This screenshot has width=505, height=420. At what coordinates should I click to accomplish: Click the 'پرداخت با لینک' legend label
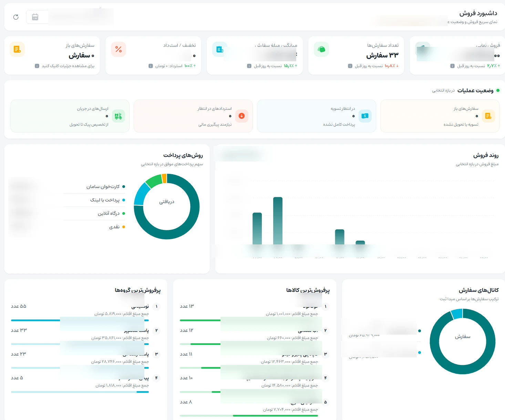click(105, 200)
